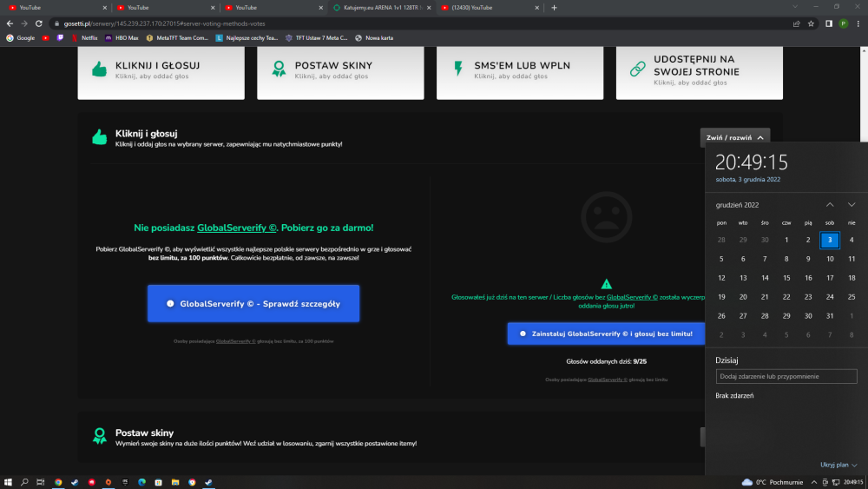Click the grudzień 2022 month header
Screen dimensions: 868x489
737,205
